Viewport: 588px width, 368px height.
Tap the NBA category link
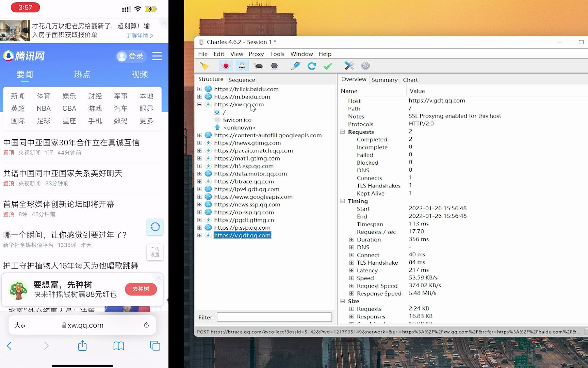pos(44,108)
